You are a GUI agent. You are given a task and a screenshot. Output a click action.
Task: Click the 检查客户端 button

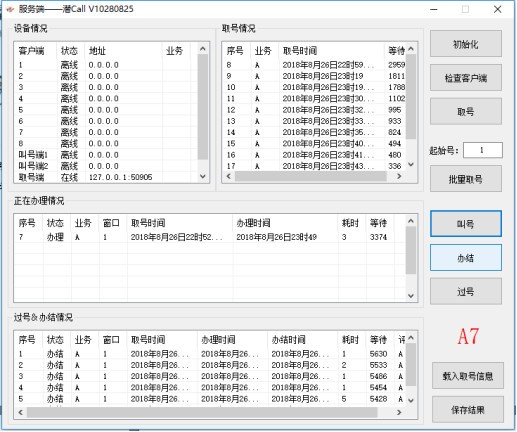466,78
